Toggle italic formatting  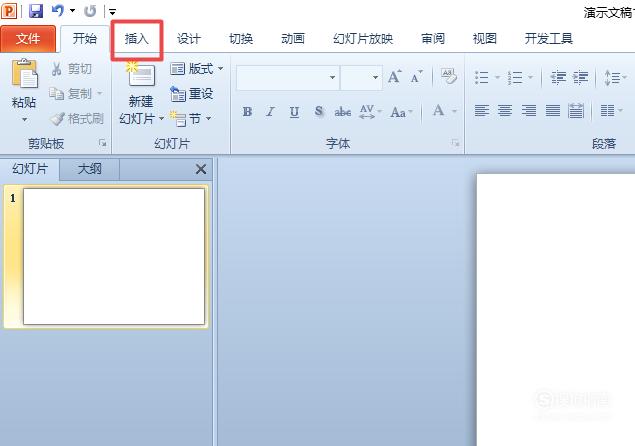(270, 111)
